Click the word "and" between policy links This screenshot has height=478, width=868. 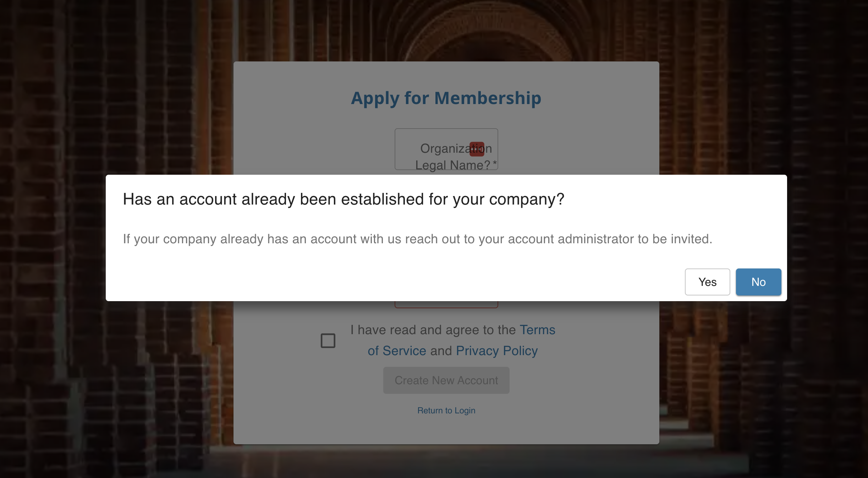441,351
